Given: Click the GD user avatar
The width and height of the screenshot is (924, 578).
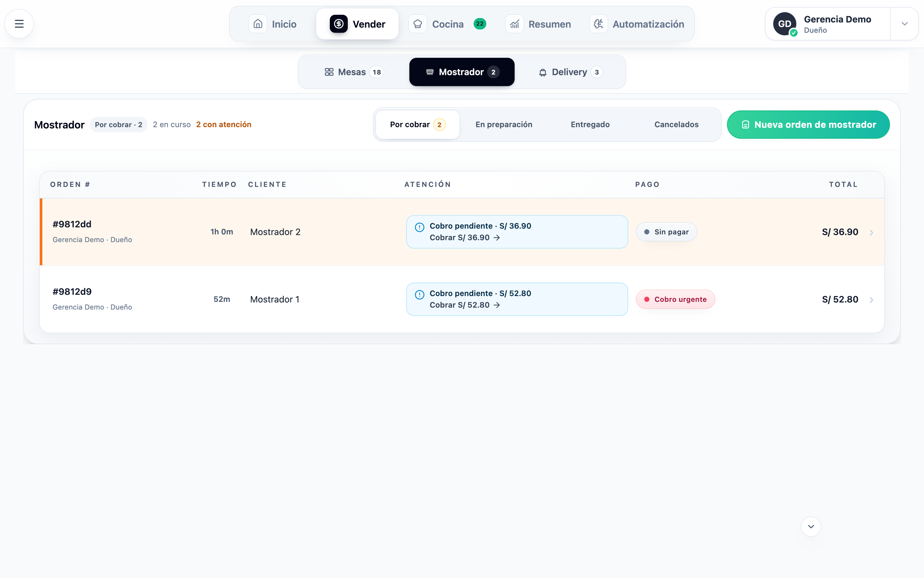Looking at the screenshot, I should [785, 24].
